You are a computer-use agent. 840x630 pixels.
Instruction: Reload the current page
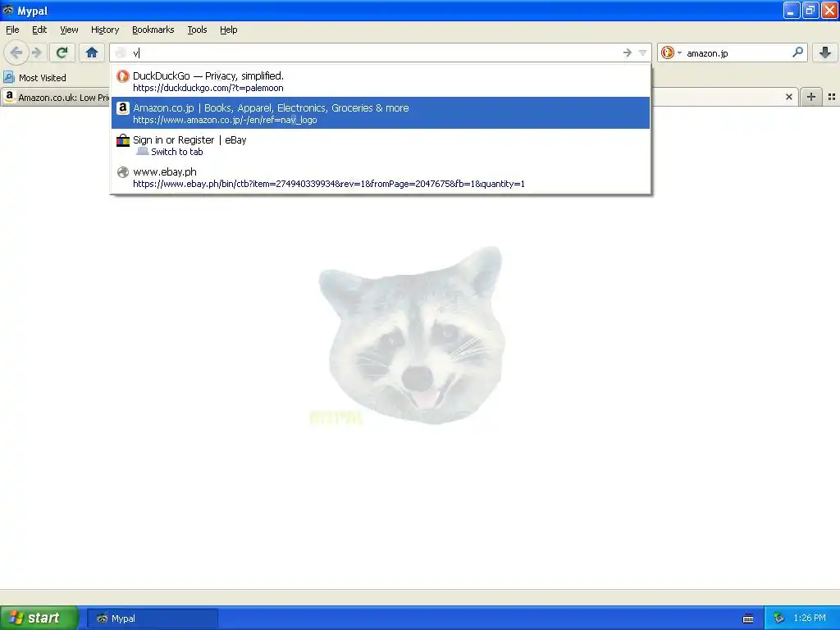(x=62, y=52)
